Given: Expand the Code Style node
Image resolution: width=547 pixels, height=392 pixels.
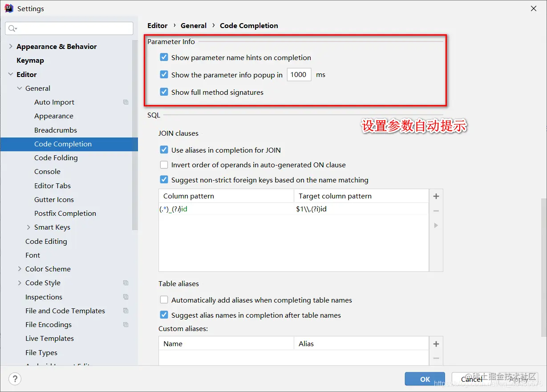Looking at the screenshot, I should [x=20, y=283].
